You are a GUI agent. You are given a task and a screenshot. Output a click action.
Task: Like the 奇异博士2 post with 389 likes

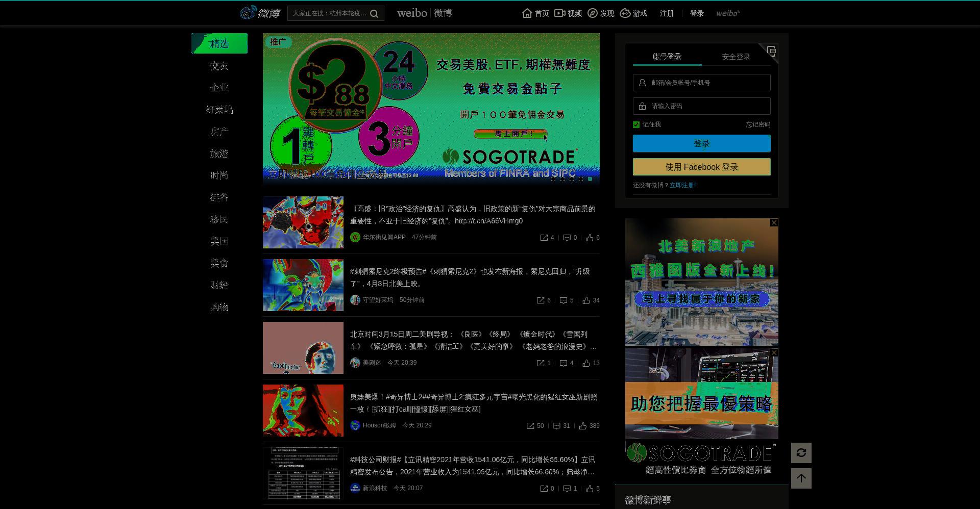[583, 426]
